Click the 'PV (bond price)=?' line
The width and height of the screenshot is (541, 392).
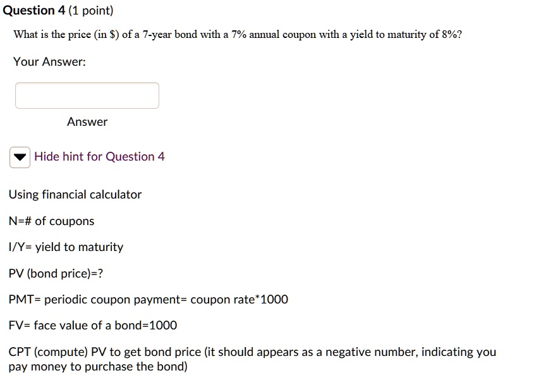click(x=56, y=274)
